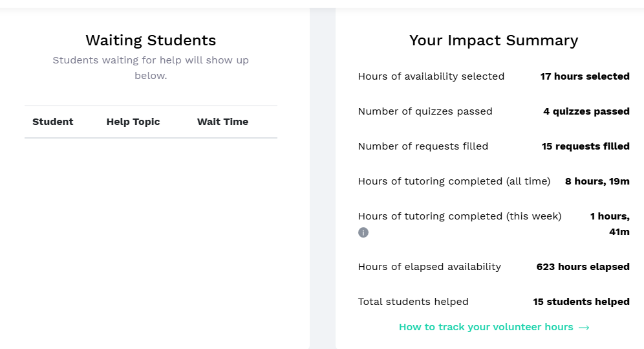Select the 'Hours of availability selected' label
Image resolution: width=644 pixels, height=349 pixels.
click(x=431, y=76)
